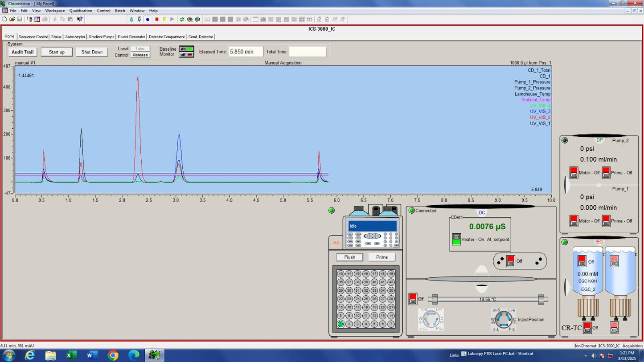
Task: Click the 18.56 °C temperature slider bar
Action: coord(488,300)
